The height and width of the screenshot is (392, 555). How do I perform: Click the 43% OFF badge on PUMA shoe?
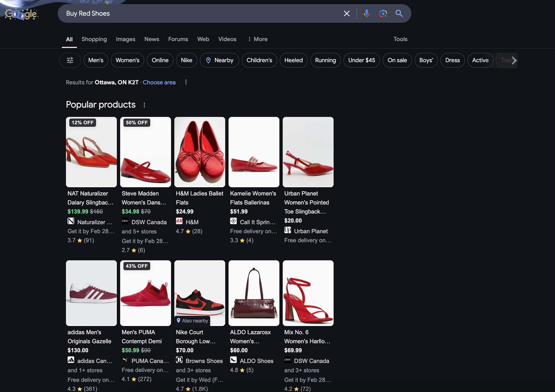(x=137, y=266)
